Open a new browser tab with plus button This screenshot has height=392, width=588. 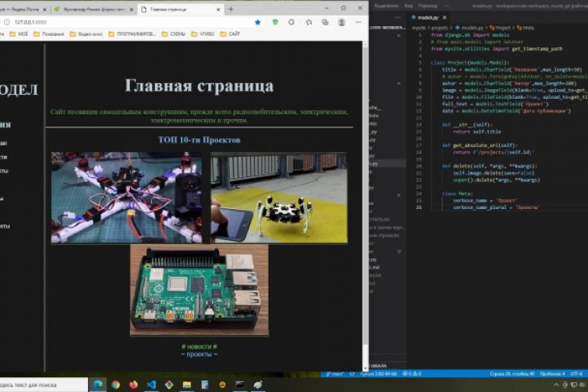pos(230,9)
